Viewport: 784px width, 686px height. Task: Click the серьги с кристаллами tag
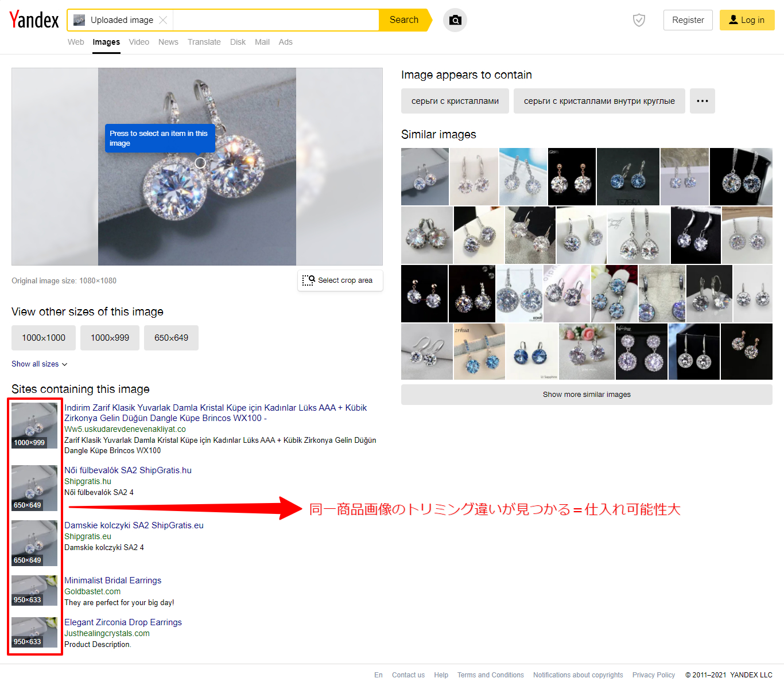pyautogui.click(x=455, y=101)
